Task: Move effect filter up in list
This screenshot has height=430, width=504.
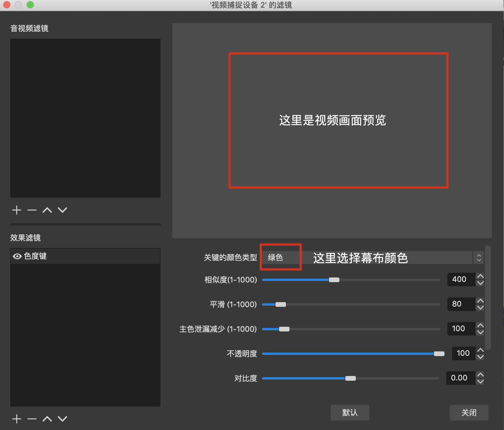Action: (47, 419)
